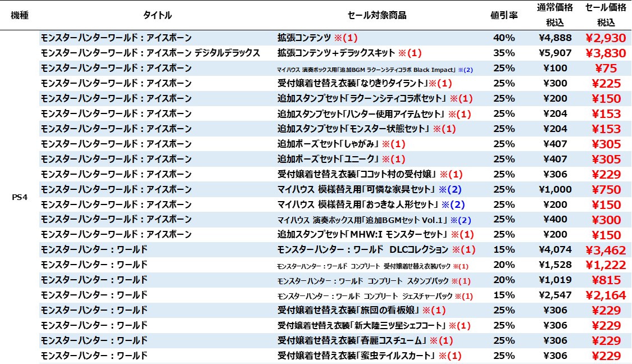The width and height of the screenshot is (632, 364).
Task: Click the 通常価格 税込 column header
Action: [x=555, y=15]
